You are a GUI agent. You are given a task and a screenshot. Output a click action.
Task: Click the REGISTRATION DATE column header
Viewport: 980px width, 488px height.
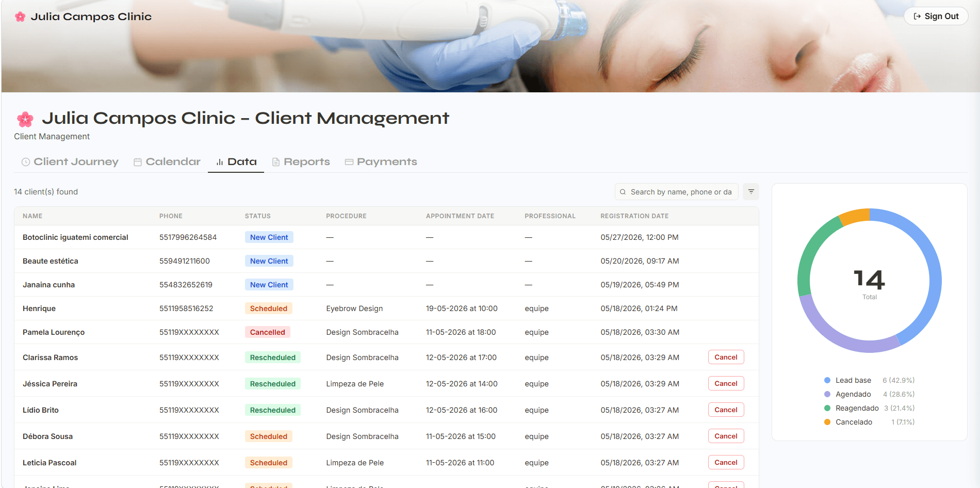coord(634,216)
